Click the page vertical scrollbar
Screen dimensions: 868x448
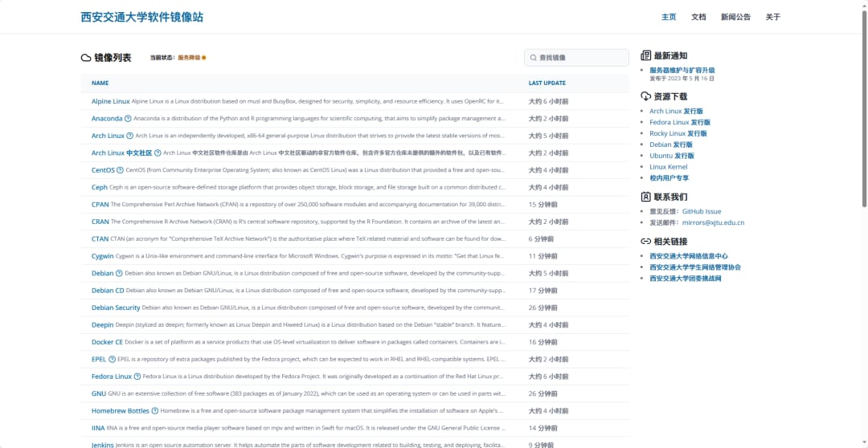pyautogui.click(x=864, y=108)
